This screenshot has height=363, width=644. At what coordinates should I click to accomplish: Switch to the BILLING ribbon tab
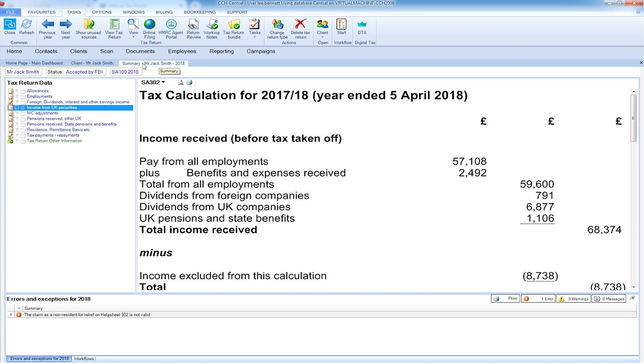pos(164,12)
